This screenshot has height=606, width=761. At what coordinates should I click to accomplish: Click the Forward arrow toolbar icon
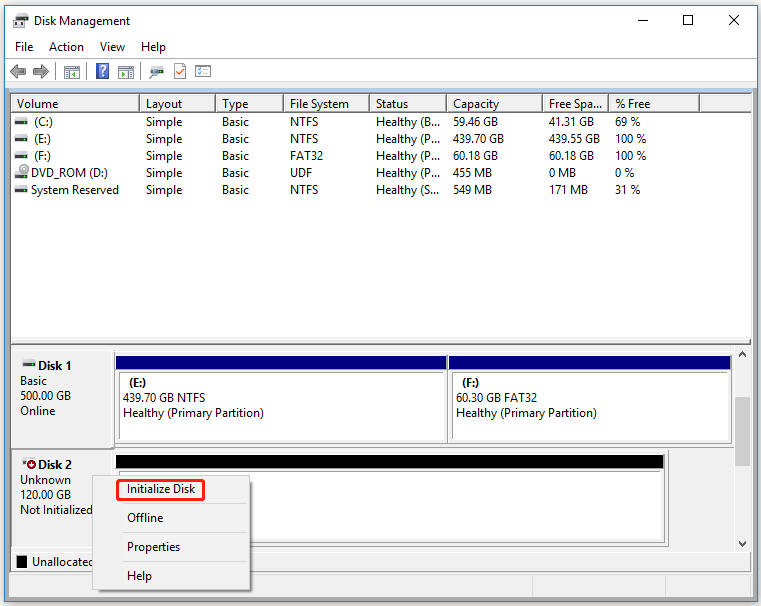pos(41,72)
